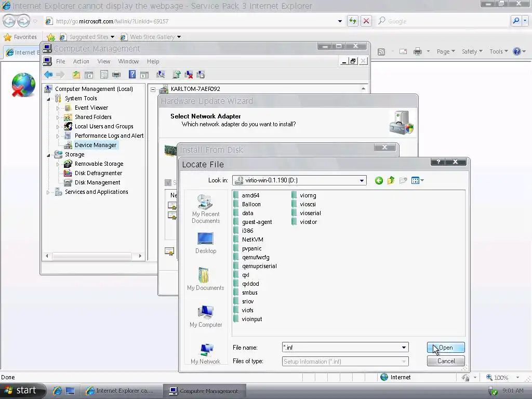Select Disk Defragmenter in tree

pos(98,173)
